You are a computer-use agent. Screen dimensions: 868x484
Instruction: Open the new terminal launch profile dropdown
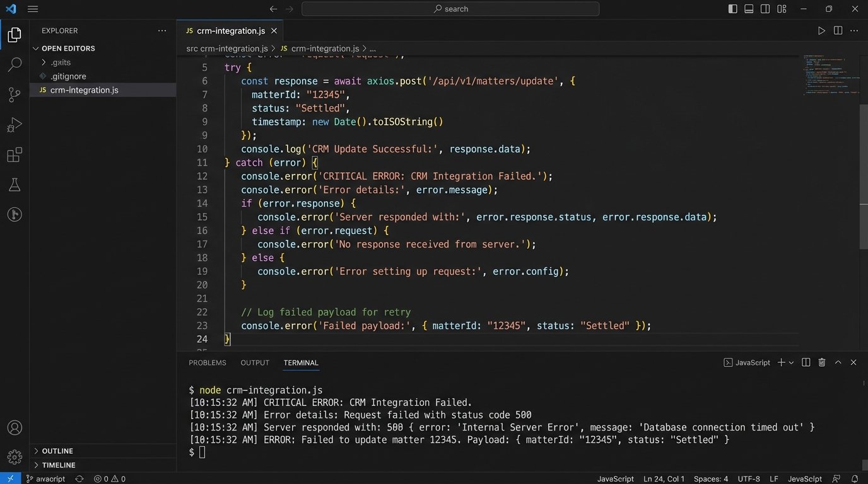tap(792, 362)
